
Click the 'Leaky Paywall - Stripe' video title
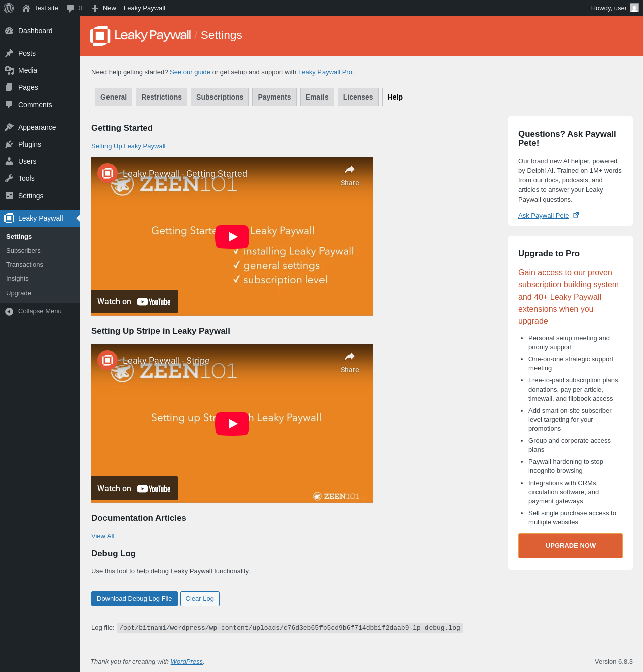tap(166, 361)
